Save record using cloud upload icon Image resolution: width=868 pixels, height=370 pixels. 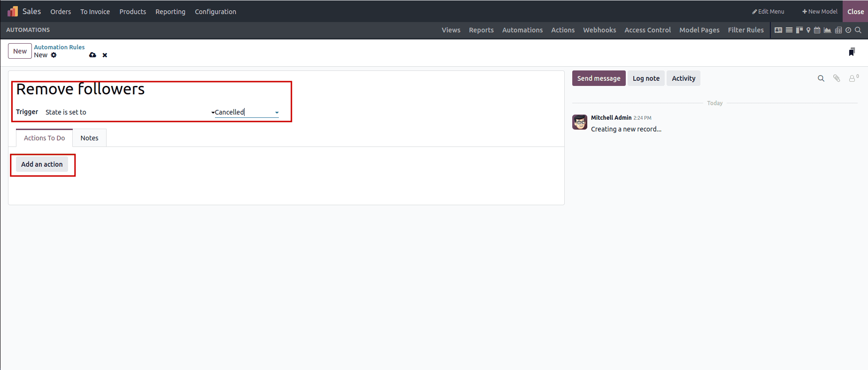click(92, 55)
